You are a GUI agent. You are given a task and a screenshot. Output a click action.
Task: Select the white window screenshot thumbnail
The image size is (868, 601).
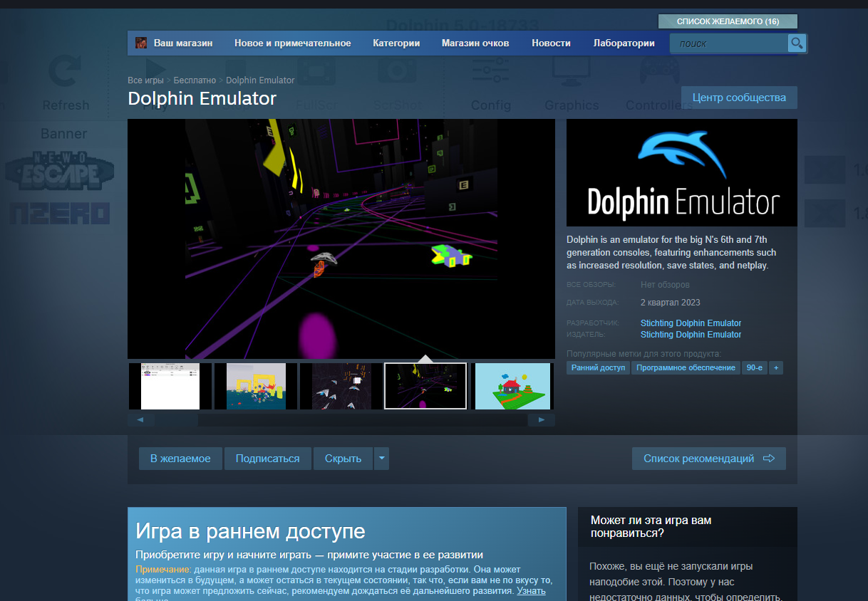pos(170,386)
